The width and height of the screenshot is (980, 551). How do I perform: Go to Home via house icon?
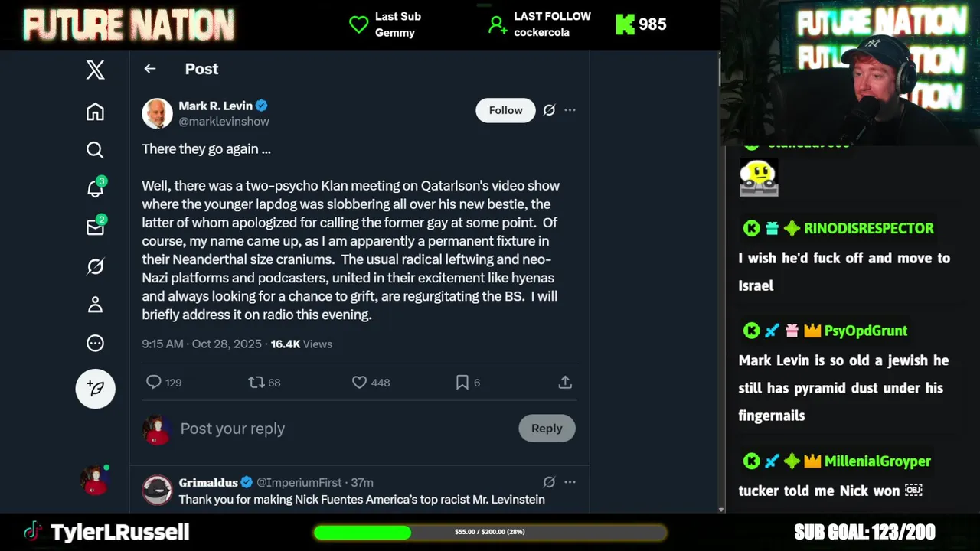(x=95, y=112)
